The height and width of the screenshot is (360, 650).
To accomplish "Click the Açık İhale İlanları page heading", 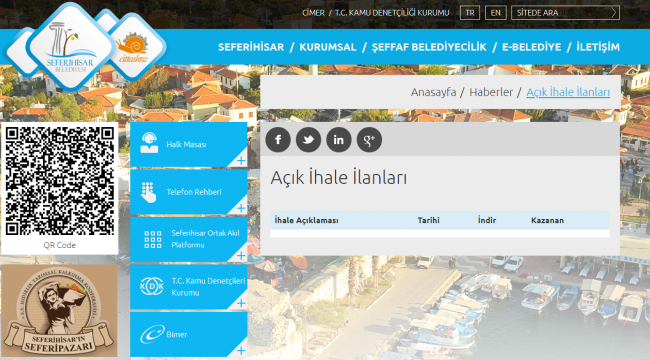I will pos(339,178).
